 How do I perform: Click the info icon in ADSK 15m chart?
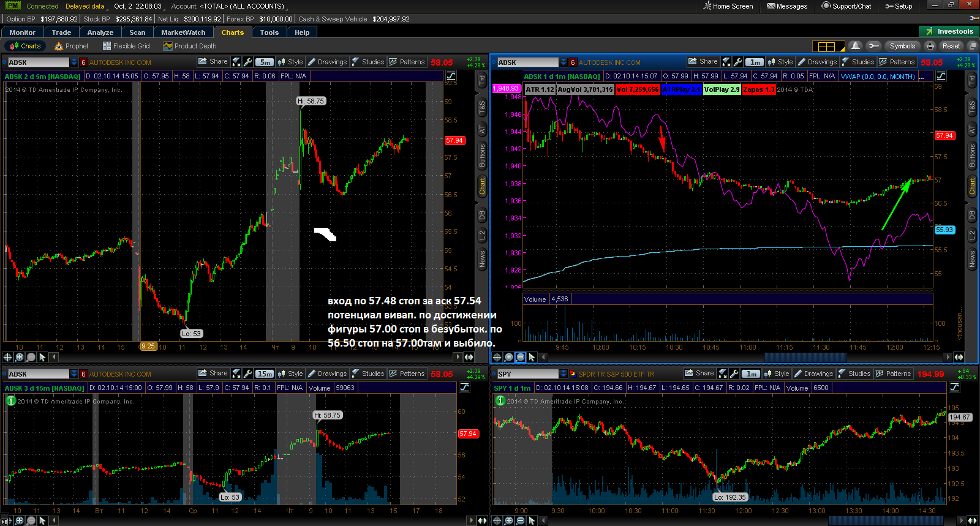pos(10,401)
